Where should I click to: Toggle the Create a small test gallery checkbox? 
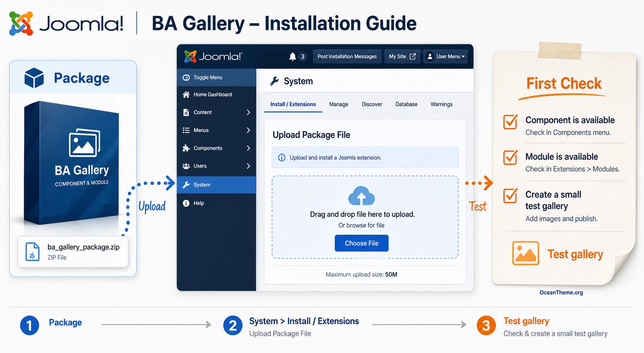(510, 195)
